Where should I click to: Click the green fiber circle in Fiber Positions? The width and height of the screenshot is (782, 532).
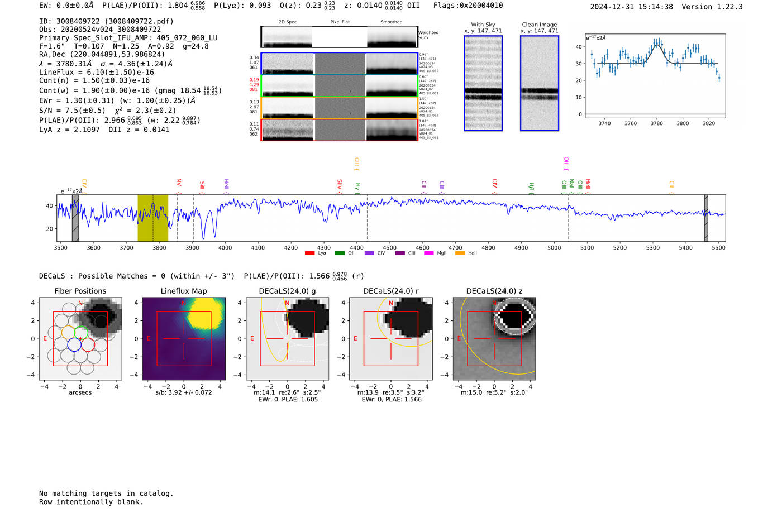[80, 333]
